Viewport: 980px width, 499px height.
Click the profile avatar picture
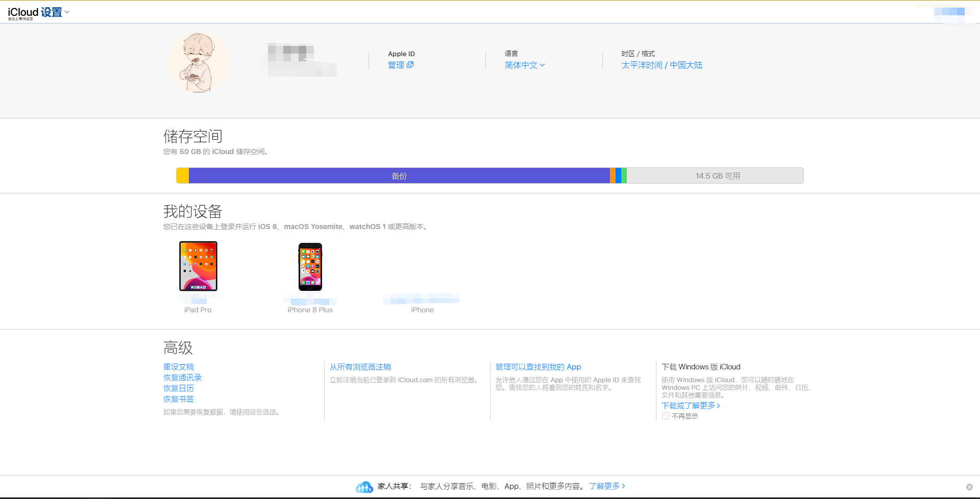[x=199, y=63]
